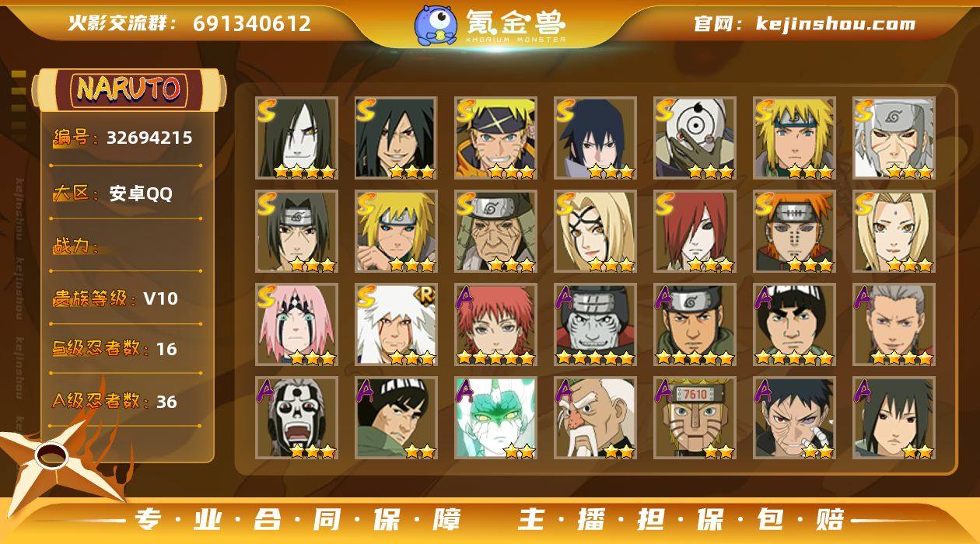Click the blue monster logo icon at top
Viewport: 980px width, 544px height.
pyautogui.click(x=435, y=25)
